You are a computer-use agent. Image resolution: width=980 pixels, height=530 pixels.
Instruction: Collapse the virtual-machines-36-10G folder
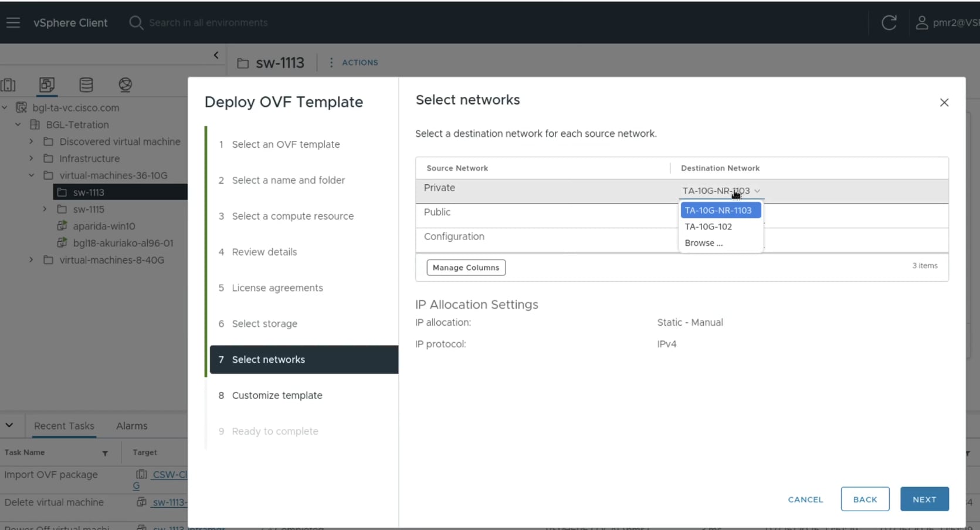coord(31,175)
